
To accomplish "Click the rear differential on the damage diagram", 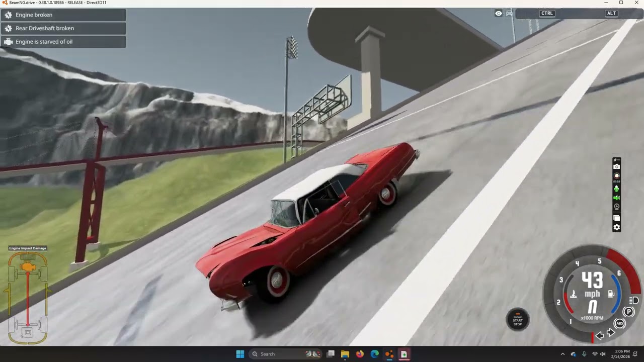I will pyautogui.click(x=28, y=332).
